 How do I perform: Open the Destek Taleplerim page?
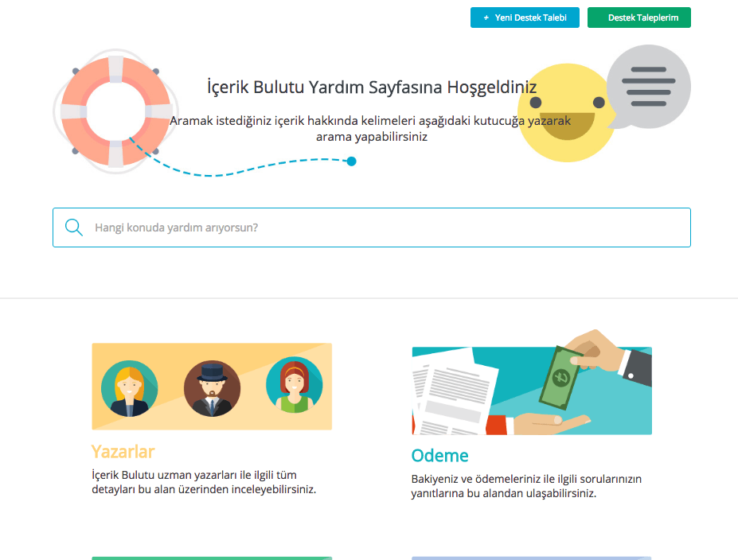tap(638, 17)
